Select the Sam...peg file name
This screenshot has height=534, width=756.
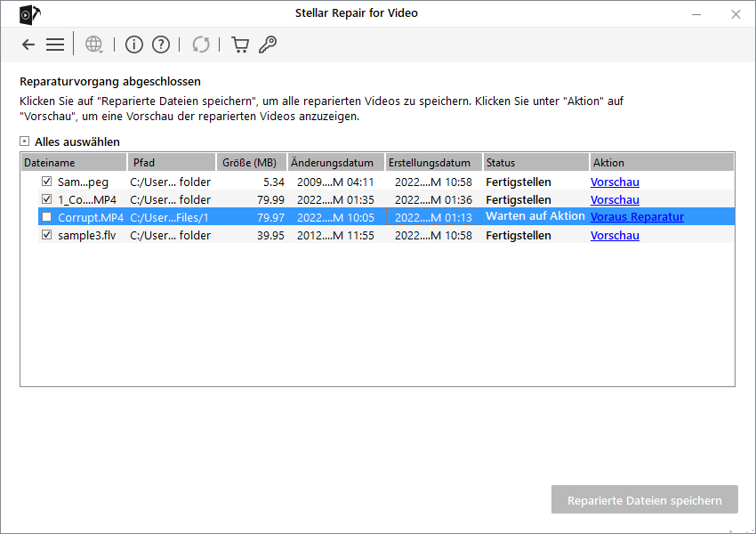point(83,182)
